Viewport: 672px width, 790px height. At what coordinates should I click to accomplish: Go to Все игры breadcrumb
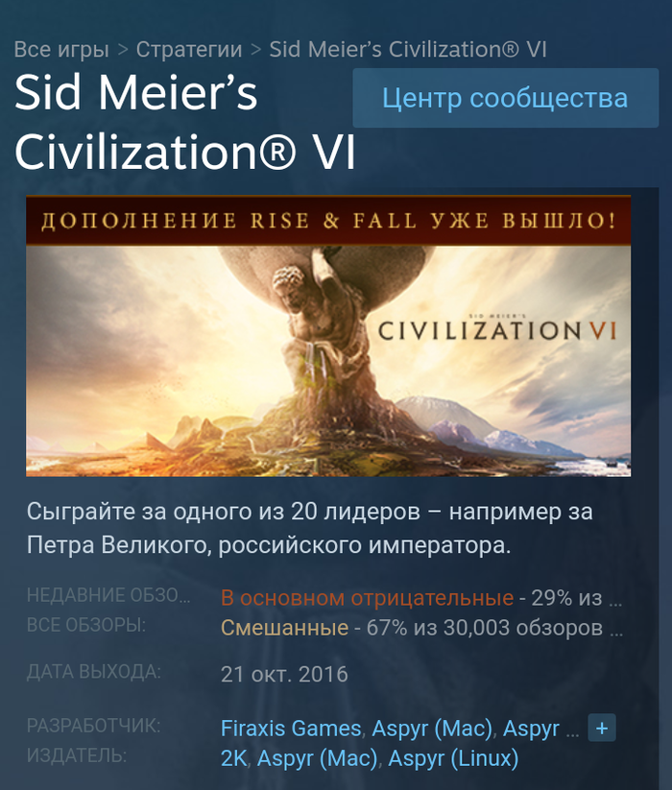(61, 49)
